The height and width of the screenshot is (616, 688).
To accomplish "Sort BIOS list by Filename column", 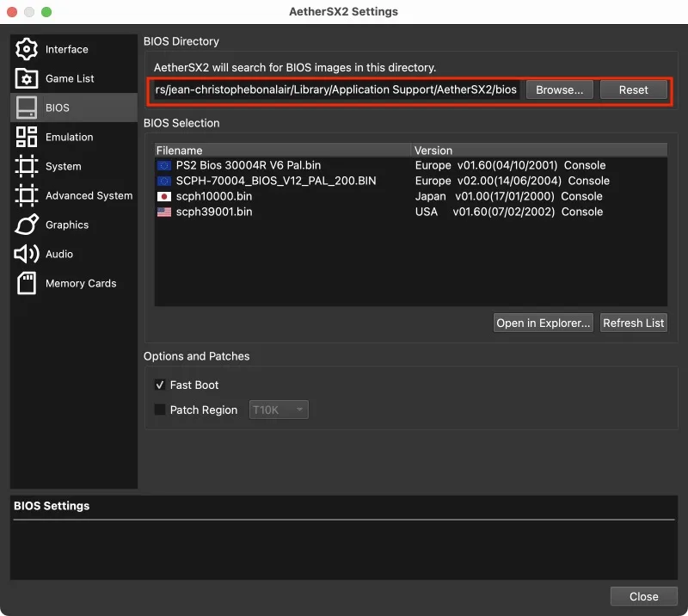I will 283,151.
